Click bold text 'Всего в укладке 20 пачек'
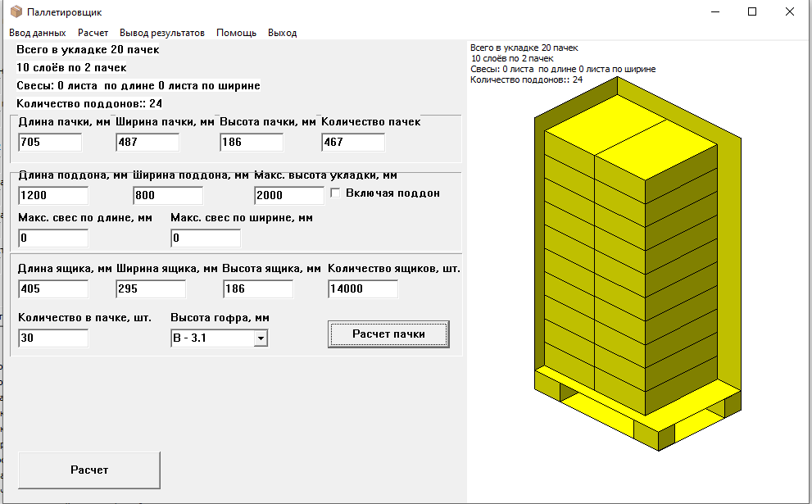This screenshot has width=812, height=504. point(88,50)
